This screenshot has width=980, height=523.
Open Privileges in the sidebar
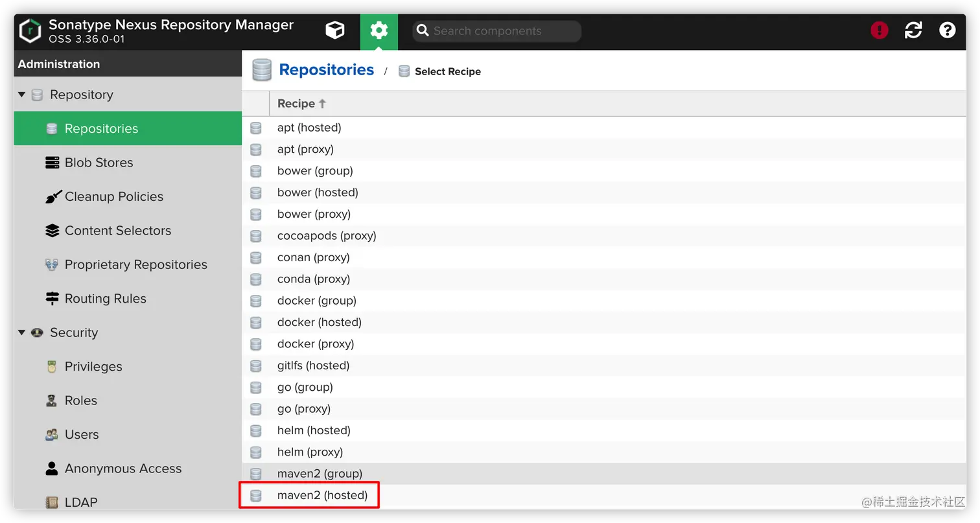click(128, 367)
